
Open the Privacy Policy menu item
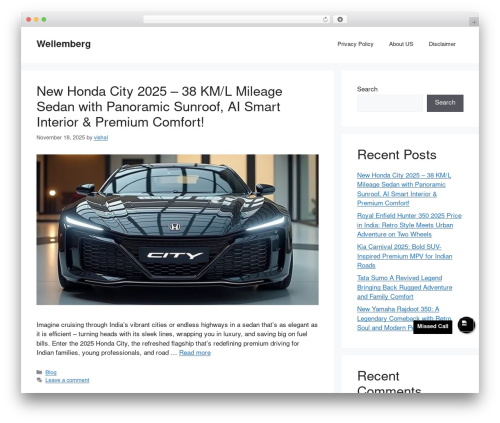[355, 44]
